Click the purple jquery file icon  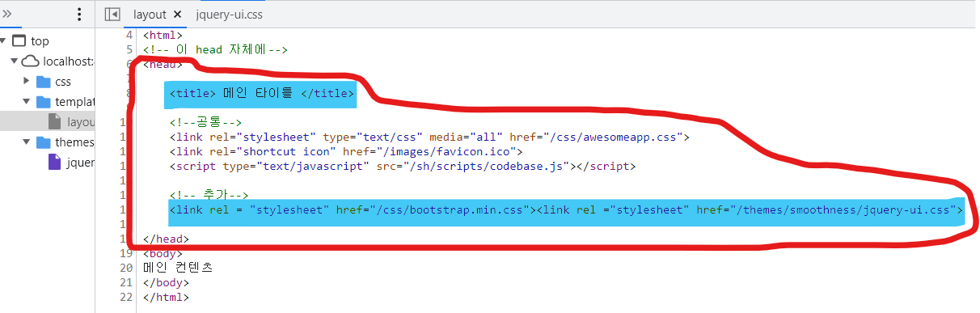[54, 162]
